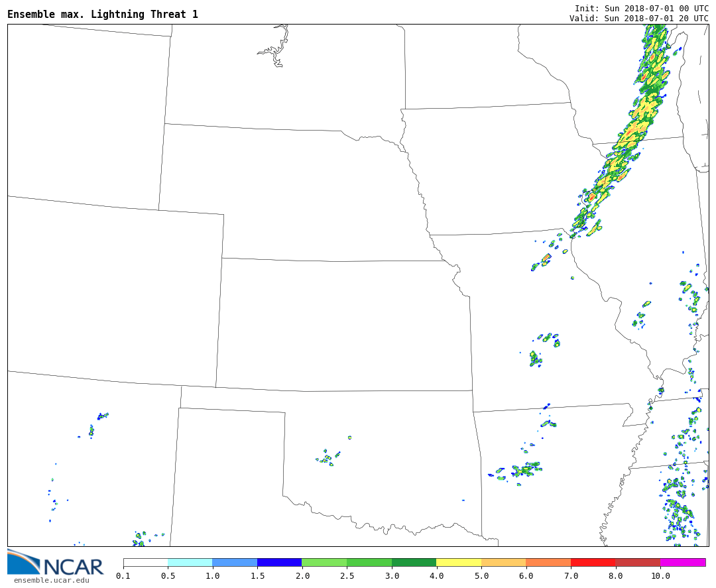
Task: Click the 0.1 label under the color bar
Action: 123,576
